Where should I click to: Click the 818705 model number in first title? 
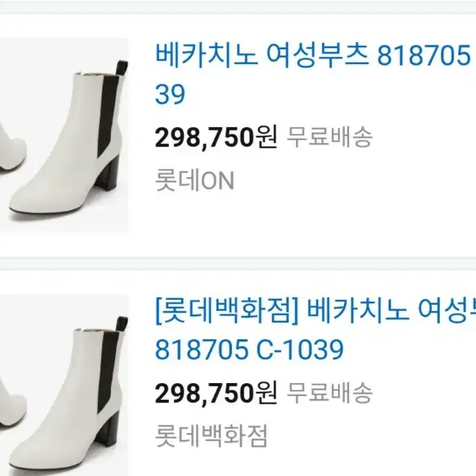(423, 56)
